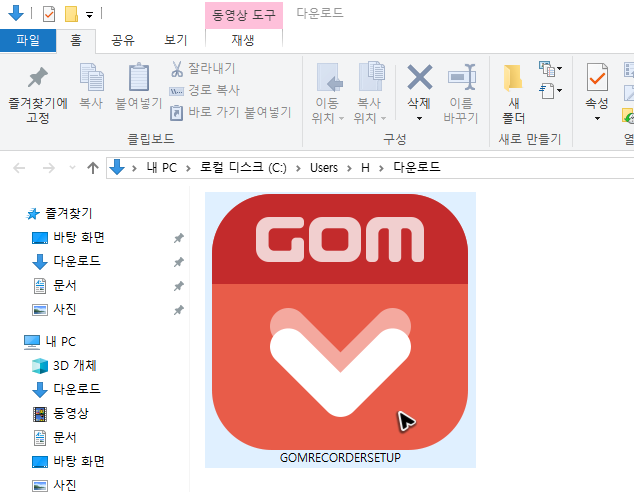Open the recent locations dropdown chevron
Viewport: 634px width, 492px height.
(x=72, y=167)
